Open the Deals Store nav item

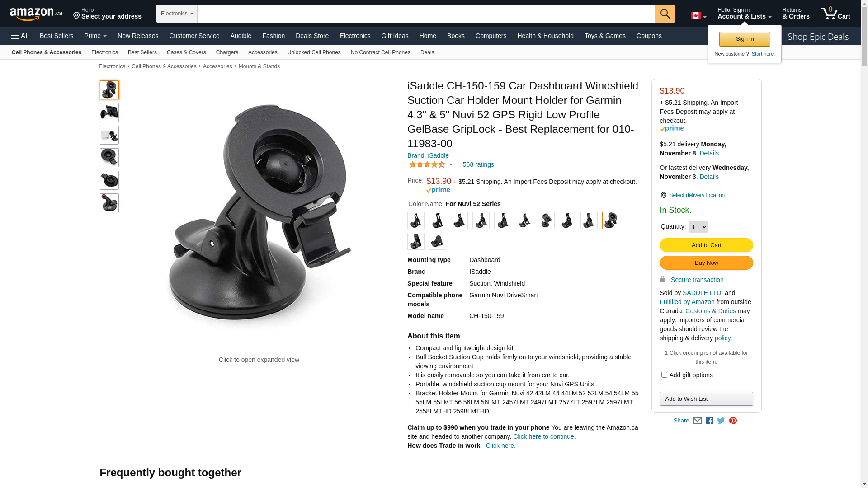point(312,36)
